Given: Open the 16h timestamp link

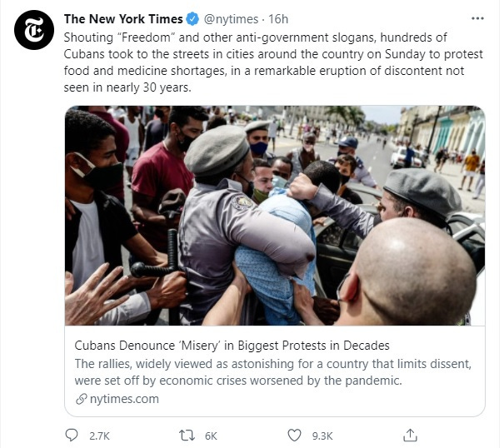Looking at the screenshot, I should [278, 19].
